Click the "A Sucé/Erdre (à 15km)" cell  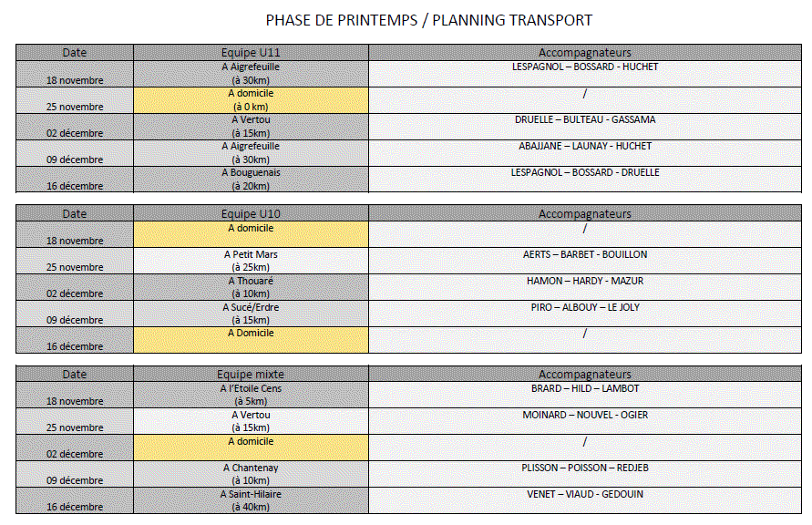pyautogui.click(x=251, y=314)
